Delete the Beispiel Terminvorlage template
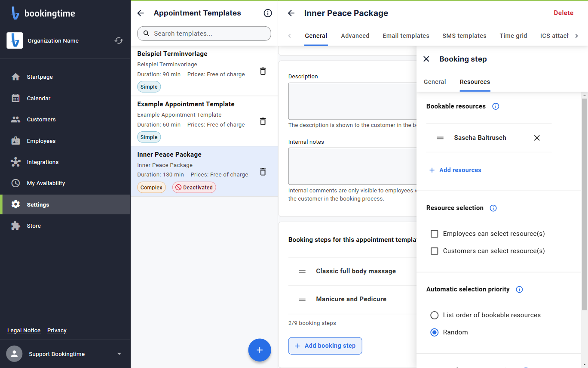Viewport: 588px width, 368px height. (263, 71)
